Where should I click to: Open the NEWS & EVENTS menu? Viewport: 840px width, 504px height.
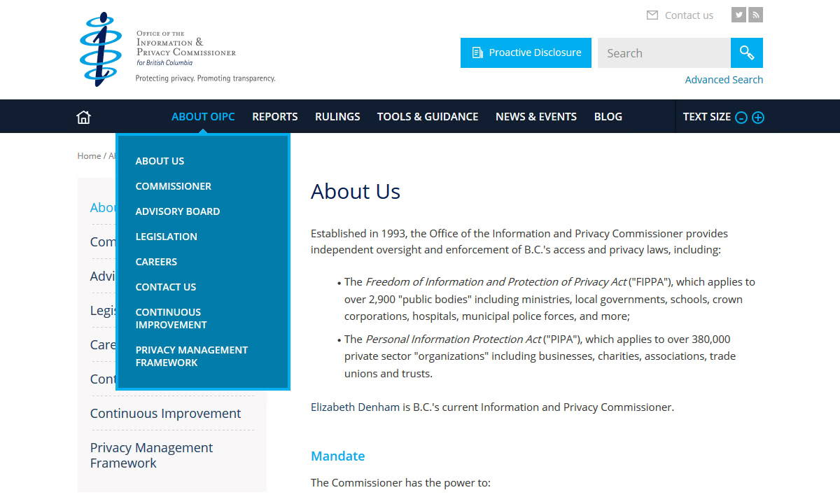click(536, 117)
